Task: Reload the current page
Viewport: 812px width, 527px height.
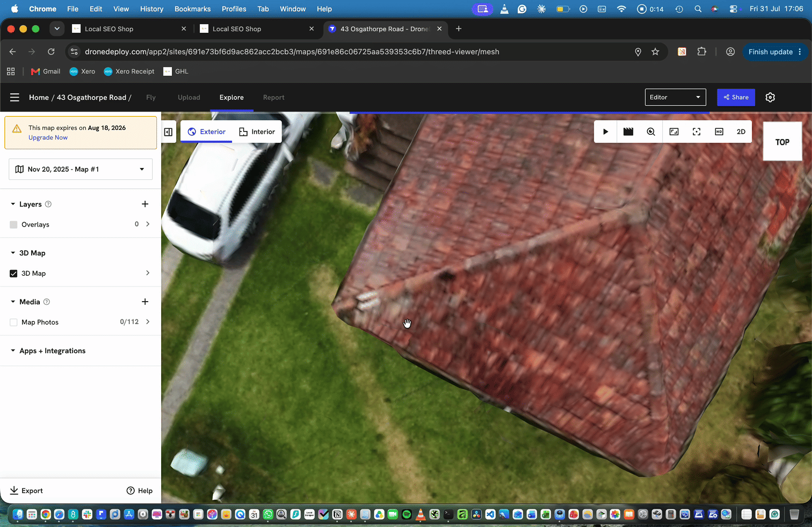Action: (51, 52)
